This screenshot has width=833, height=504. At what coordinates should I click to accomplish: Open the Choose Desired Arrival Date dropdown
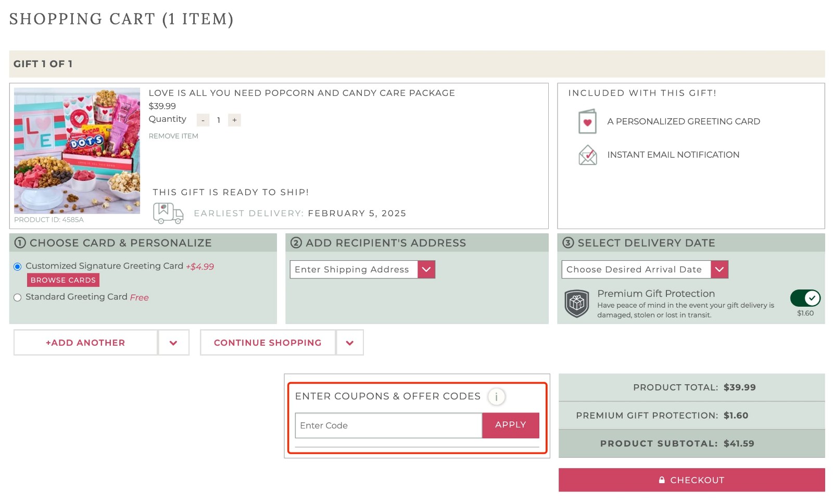click(720, 269)
